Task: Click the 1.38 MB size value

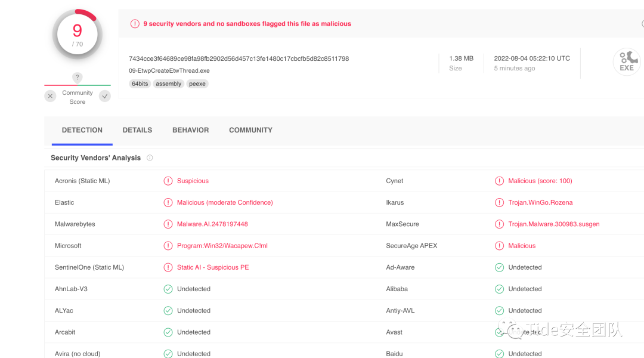Action: (x=461, y=58)
